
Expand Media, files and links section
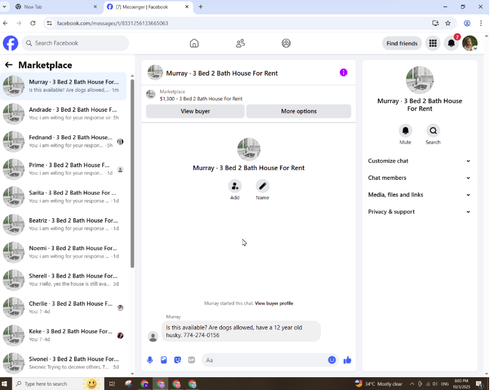(419, 195)
